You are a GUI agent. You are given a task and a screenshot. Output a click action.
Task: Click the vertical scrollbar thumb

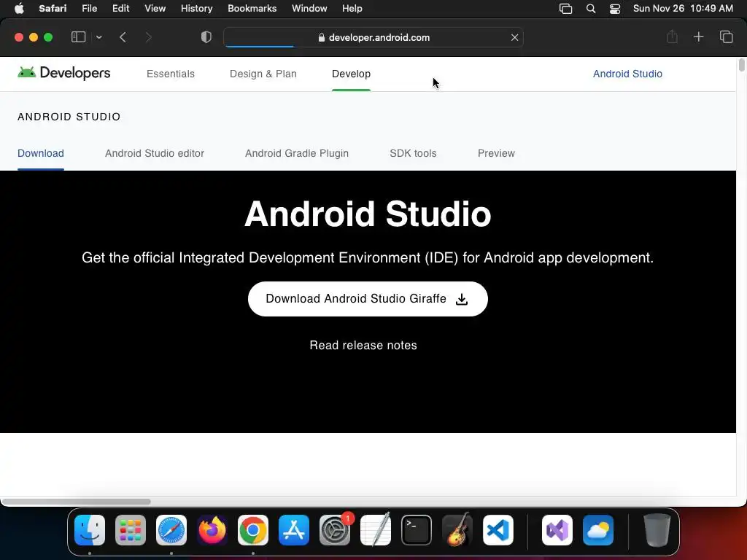pyautogui.click(x=741, y=65)
